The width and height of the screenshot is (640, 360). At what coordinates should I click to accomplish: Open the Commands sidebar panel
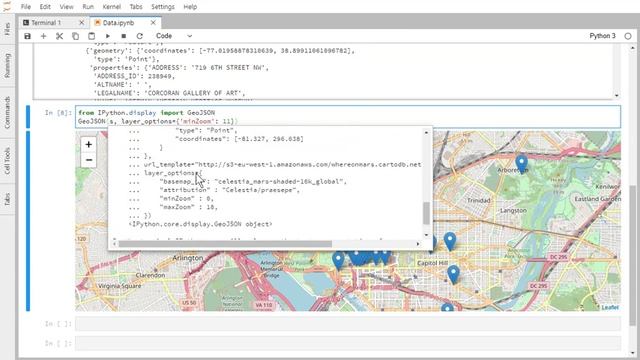coord(7,112)
